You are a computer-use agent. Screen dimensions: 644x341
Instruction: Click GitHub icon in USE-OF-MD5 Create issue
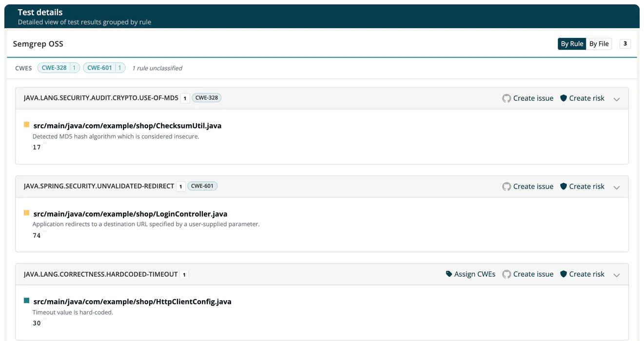click(507, 98)
